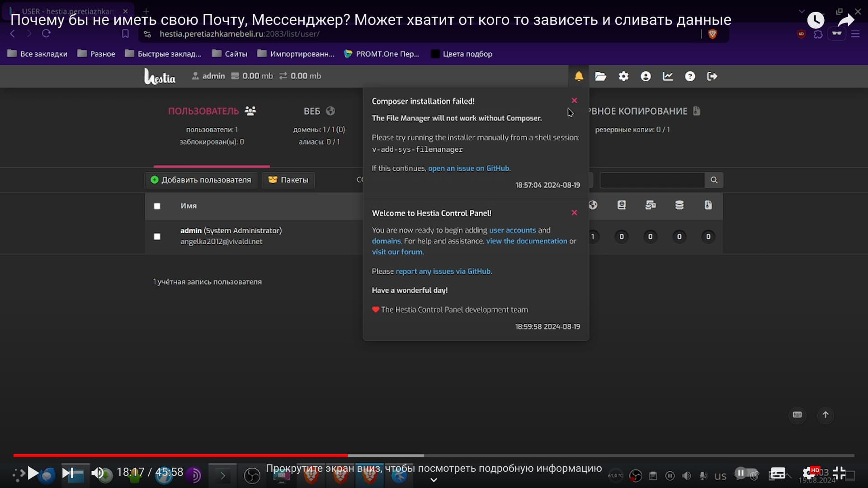This screenshot has width=868, height=488.
Task: Follow the domains link in welcome message
Action: click(x=387, y=241)
